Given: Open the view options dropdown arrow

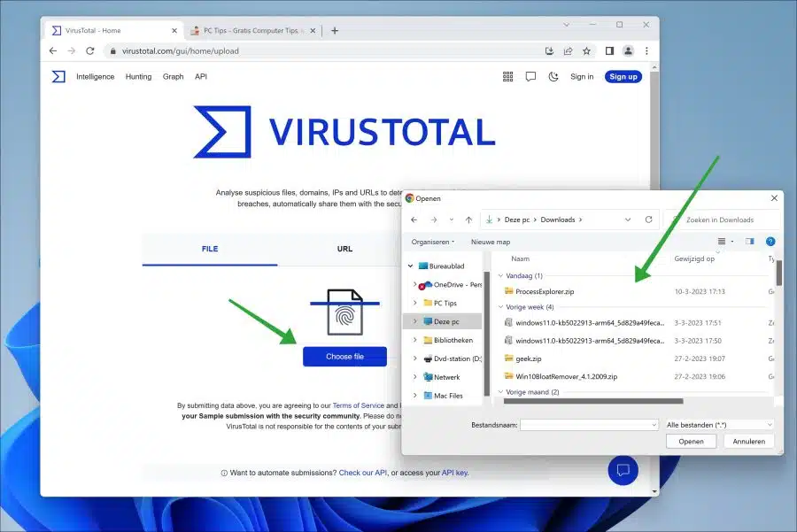Looking at the screenshot, I should coord(732,242).
